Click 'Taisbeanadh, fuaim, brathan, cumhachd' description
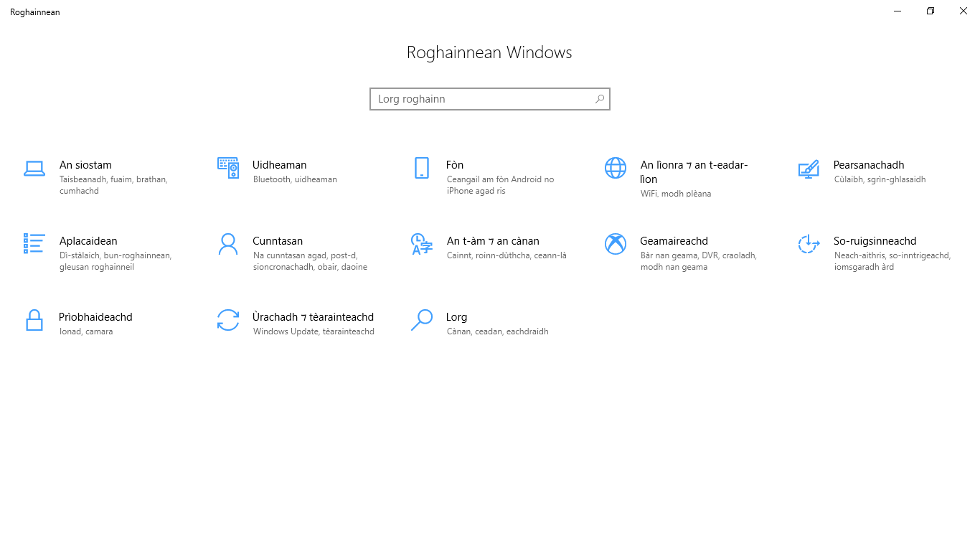Image resolution: width=980 pixels, height=551 pixels. [113, 185]
